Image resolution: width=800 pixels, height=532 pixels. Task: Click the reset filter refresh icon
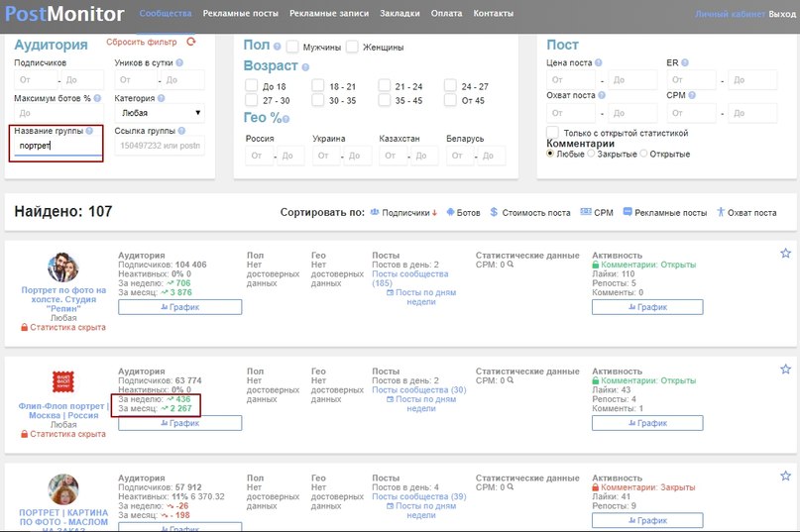point(191,42)
